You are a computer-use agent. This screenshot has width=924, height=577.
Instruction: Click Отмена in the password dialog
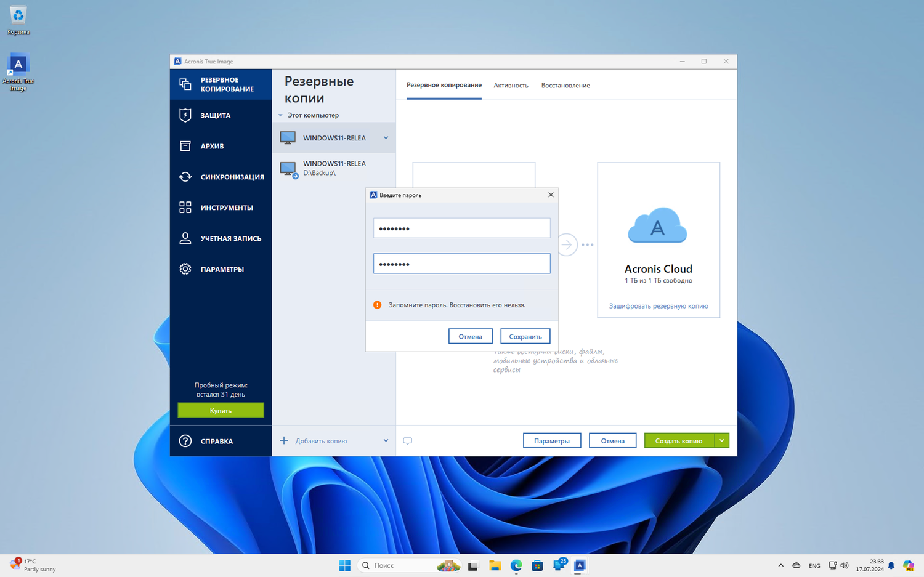[x=470, y=336]
